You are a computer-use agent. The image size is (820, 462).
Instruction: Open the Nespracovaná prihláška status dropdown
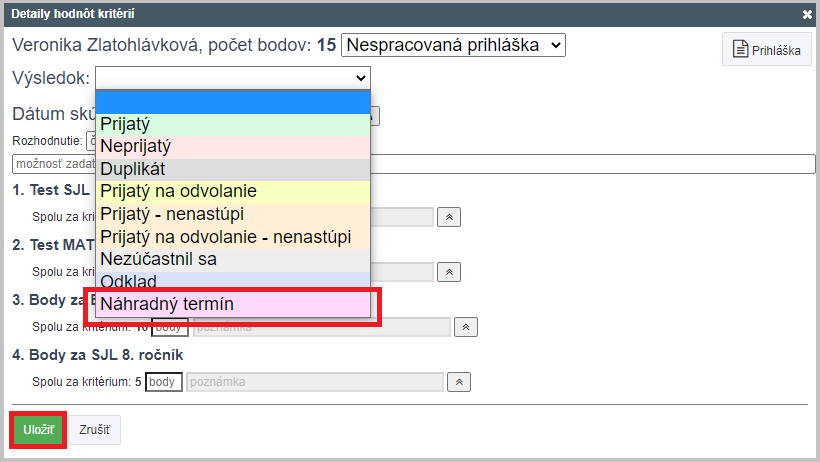pos(453,45)
